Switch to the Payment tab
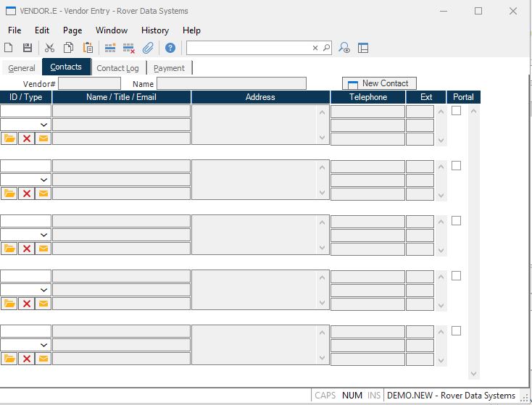This screenshot has width=532, height=405. [x=169, y=68]
